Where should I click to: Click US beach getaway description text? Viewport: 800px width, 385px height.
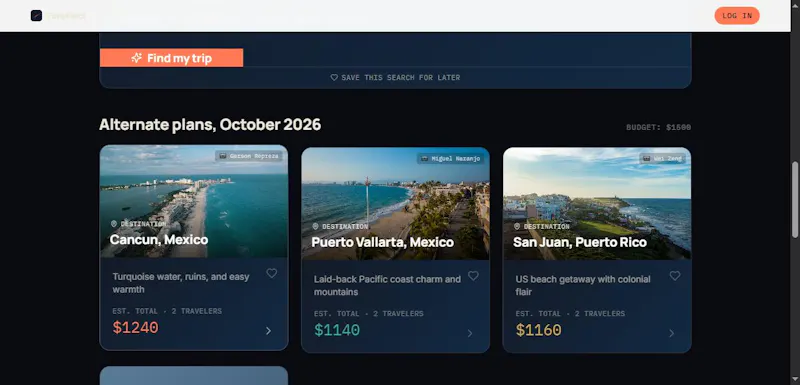pyautogui.click(x=583, y=286)
